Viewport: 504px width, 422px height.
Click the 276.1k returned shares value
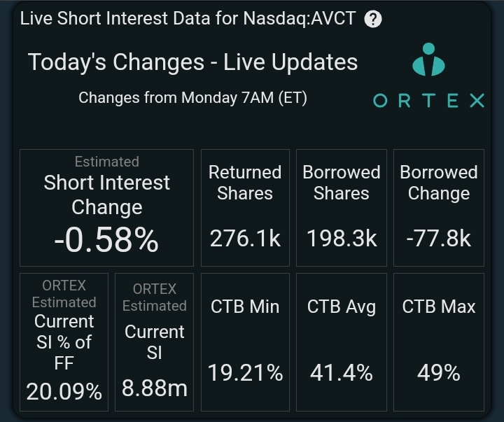point(245,239)
